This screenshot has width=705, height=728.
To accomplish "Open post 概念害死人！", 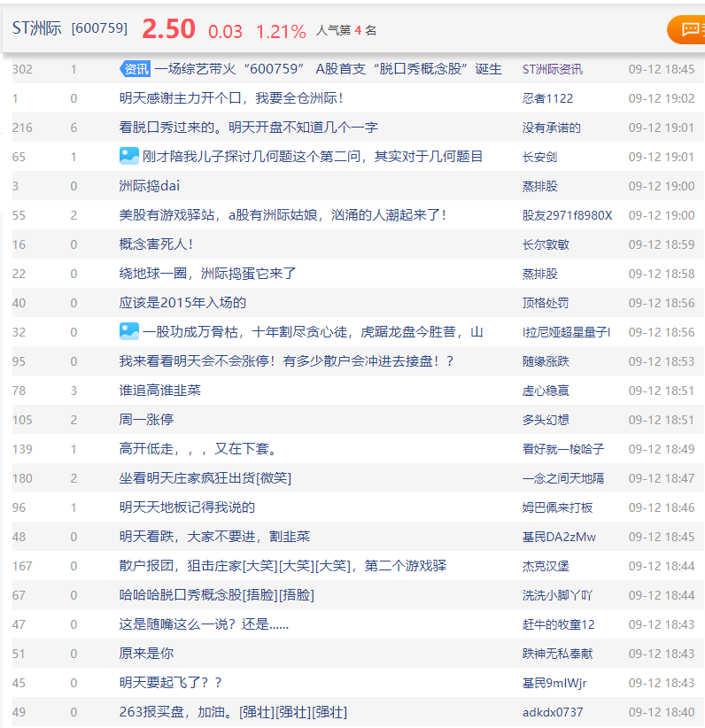I will 156,244.
